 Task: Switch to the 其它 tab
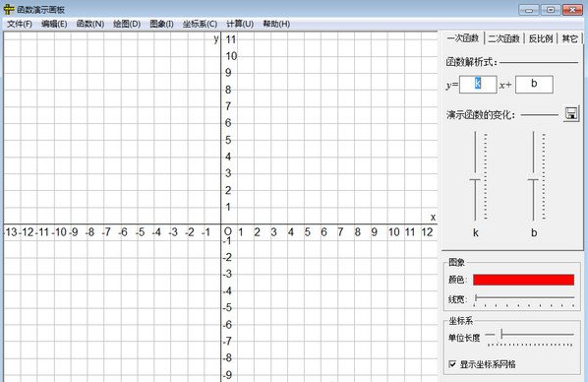(569, 38)
